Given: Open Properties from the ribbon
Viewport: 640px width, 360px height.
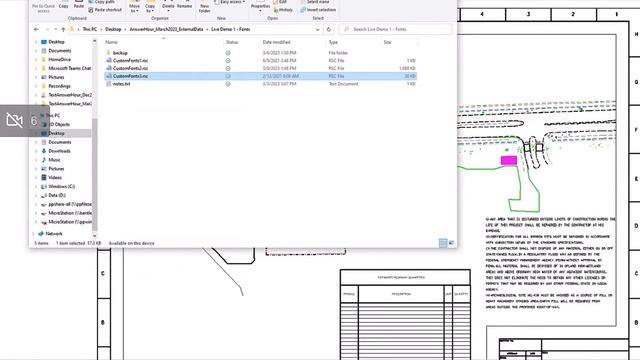Looking at the screenshot, I should 260,6.
